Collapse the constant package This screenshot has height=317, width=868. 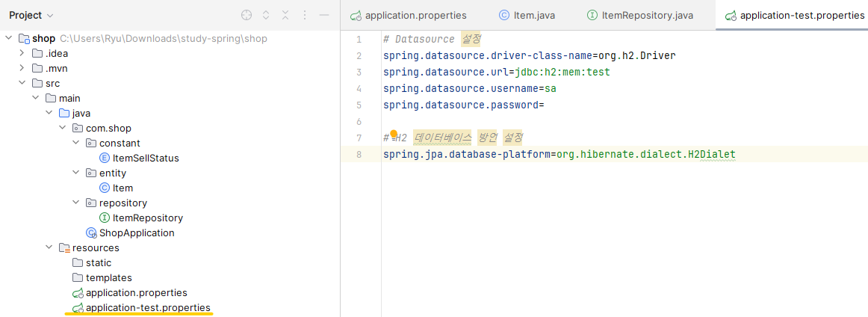(75, 144)
